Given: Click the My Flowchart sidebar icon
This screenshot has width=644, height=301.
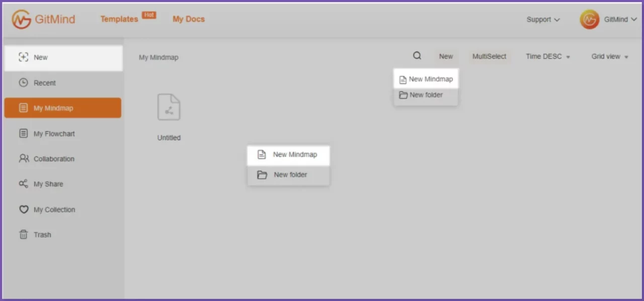Looking at the screenshot, I should click(23, 134).
